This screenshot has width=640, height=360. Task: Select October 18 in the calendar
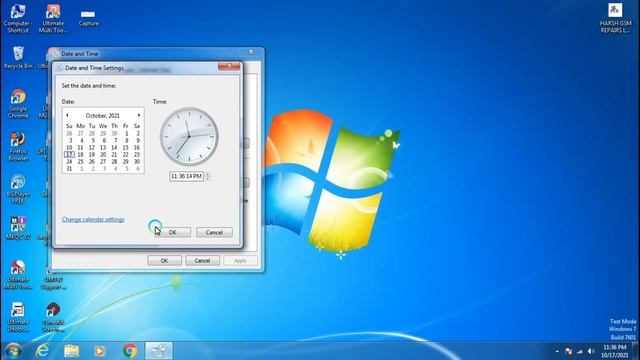click(80, 155)
